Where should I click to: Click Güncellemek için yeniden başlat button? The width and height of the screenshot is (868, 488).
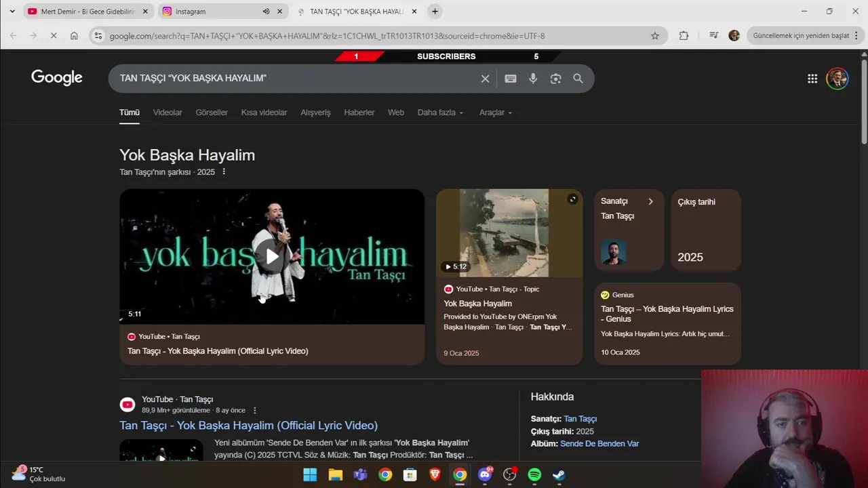click(x=805, y=36)
